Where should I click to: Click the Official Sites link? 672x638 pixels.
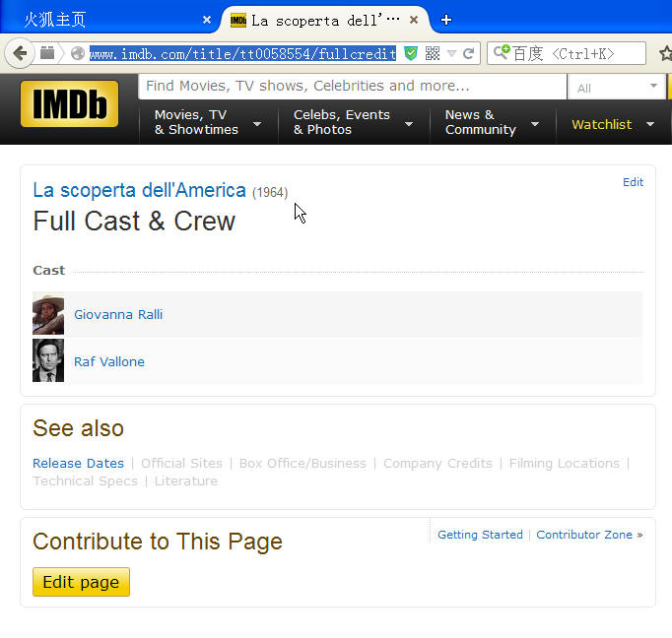[181, 463]
